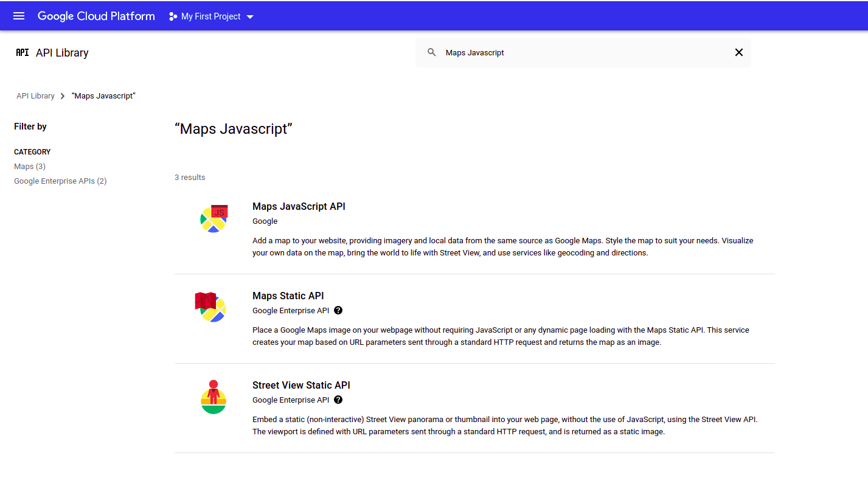Click the Maps JavaScript API description text
Viewport: 868px width, 489px height.
(502, 247)
